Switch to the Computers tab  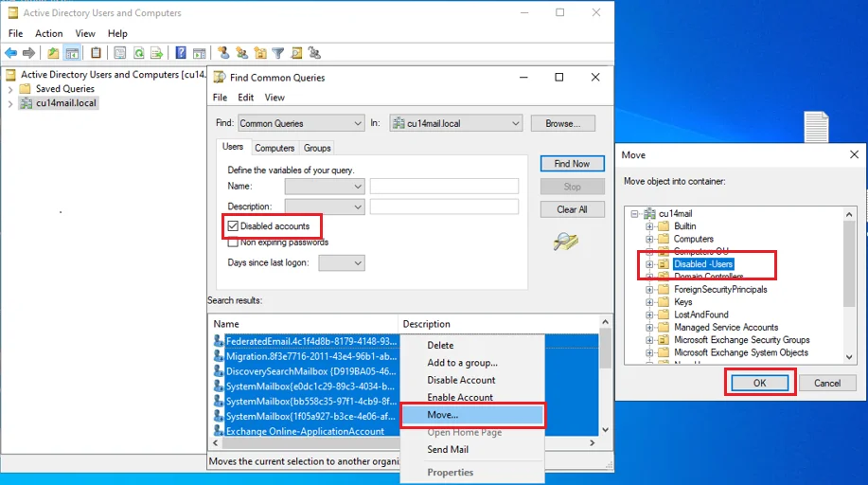click(x=274, y=148)
